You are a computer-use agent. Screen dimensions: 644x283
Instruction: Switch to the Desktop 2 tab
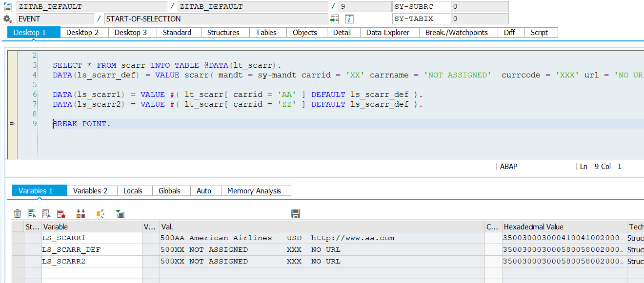(x=83, y=32)
